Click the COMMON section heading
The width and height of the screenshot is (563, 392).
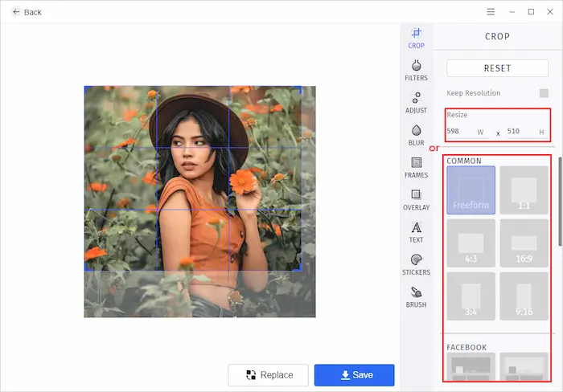point(464,161)
